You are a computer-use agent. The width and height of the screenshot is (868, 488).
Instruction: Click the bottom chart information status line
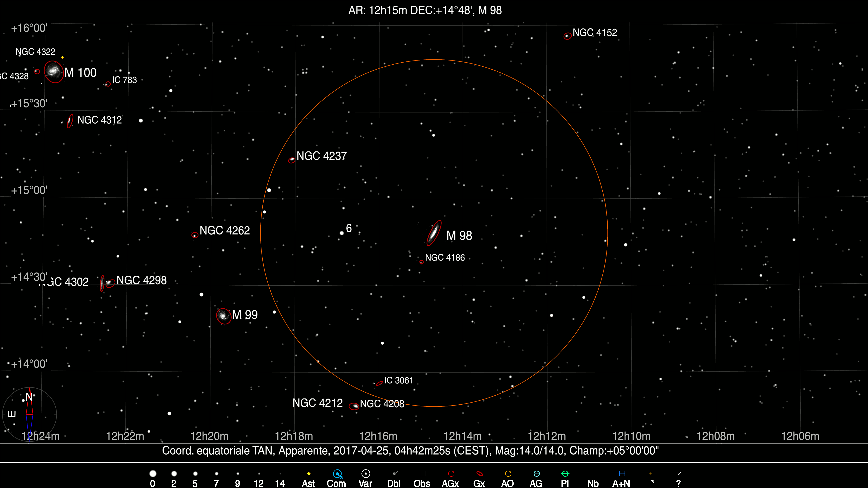pos(410,451)
